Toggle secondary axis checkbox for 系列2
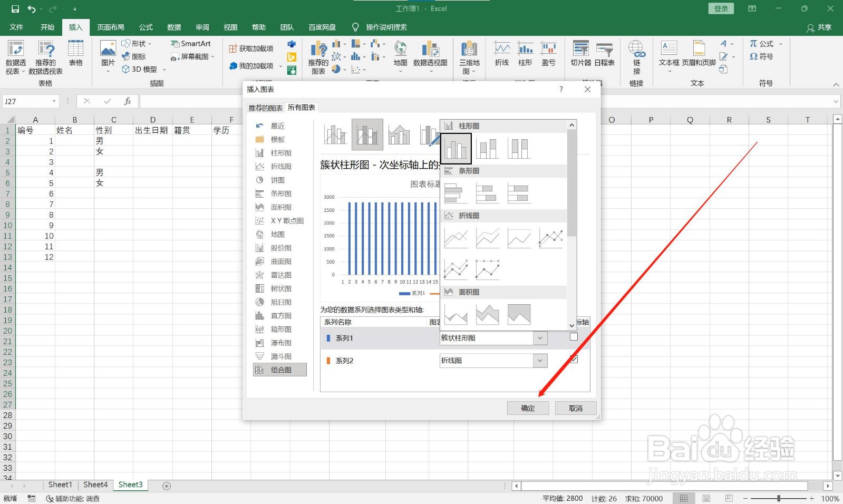843x504 pixels. pos(574,359)
